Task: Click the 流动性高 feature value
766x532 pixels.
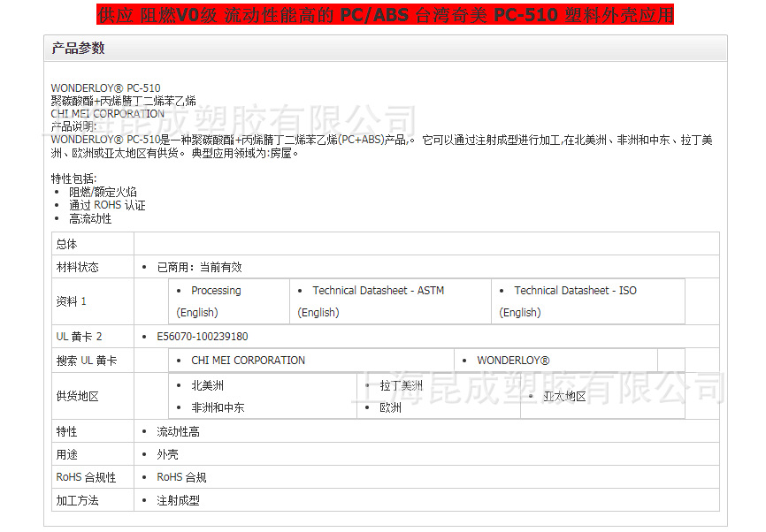Action: pyautogui.click(x=178, y=432)
